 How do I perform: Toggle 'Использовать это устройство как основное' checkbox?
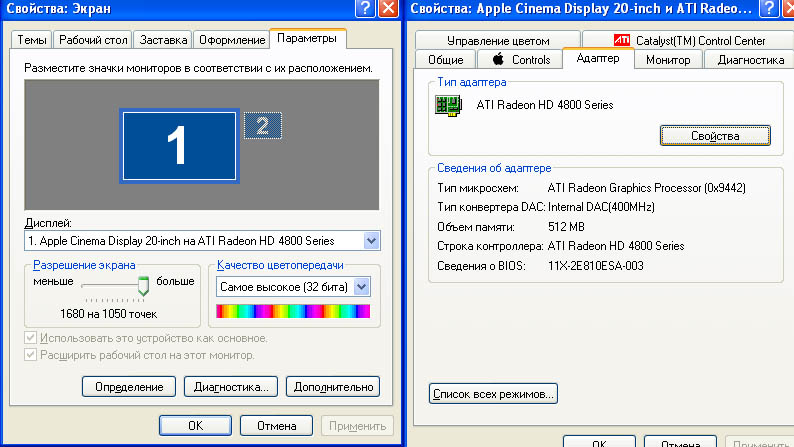30,338
